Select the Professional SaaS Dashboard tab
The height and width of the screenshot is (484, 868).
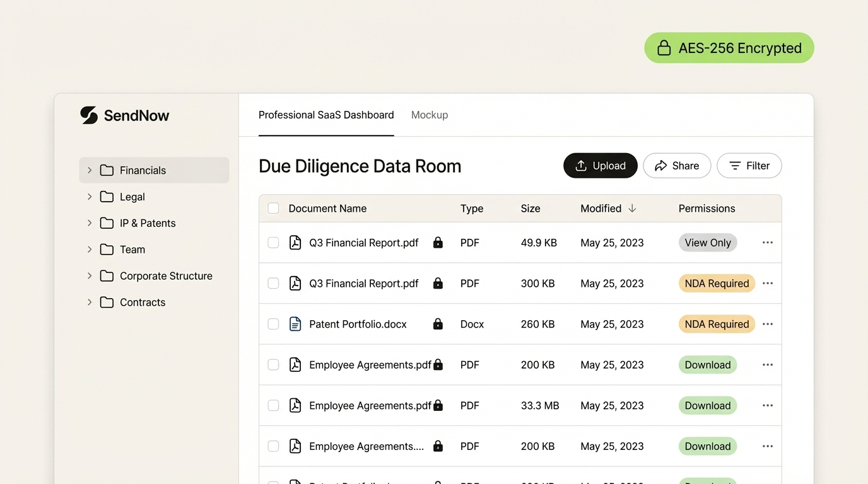point(326,115)
